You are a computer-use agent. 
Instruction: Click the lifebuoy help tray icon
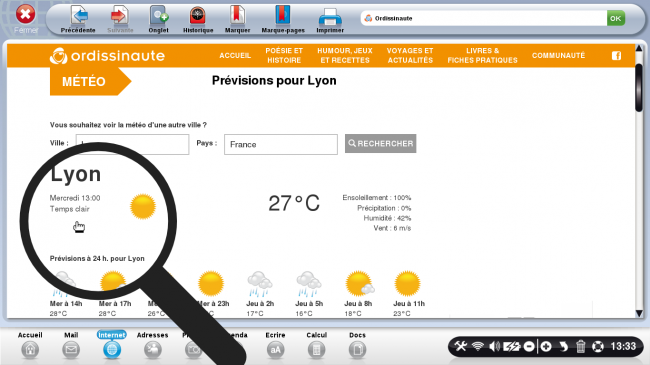tap(598, 346)
